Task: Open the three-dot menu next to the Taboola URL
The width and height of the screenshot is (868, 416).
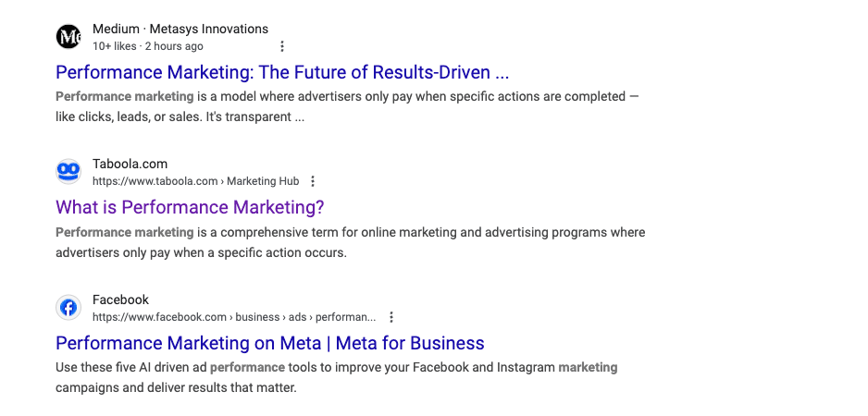Action: 313,181
